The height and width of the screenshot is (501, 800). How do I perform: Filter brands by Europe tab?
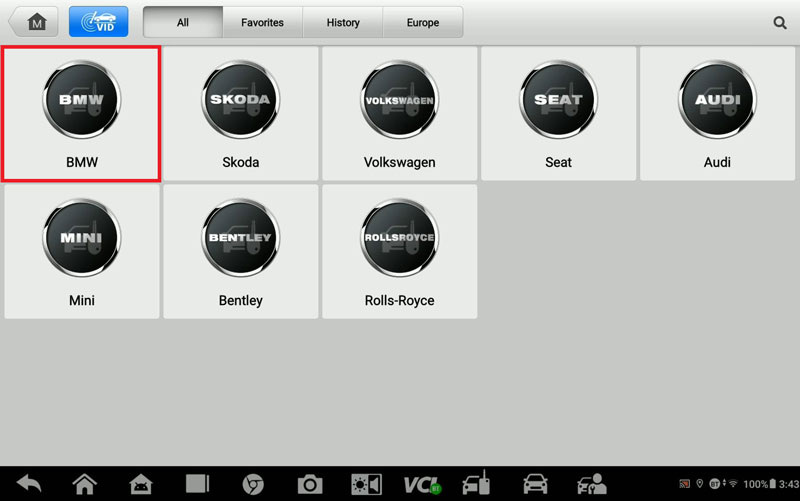(423, 22)
